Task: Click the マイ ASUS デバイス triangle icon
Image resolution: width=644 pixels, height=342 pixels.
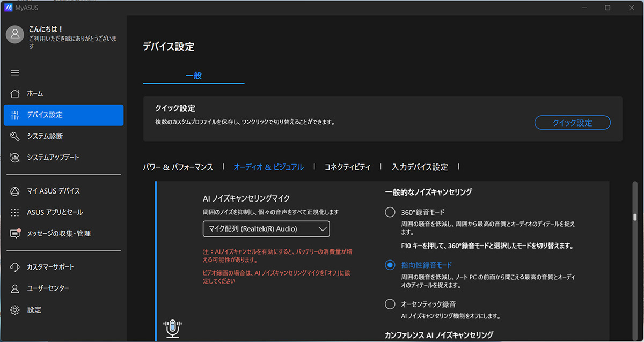Action: click(x=15, y=191)
